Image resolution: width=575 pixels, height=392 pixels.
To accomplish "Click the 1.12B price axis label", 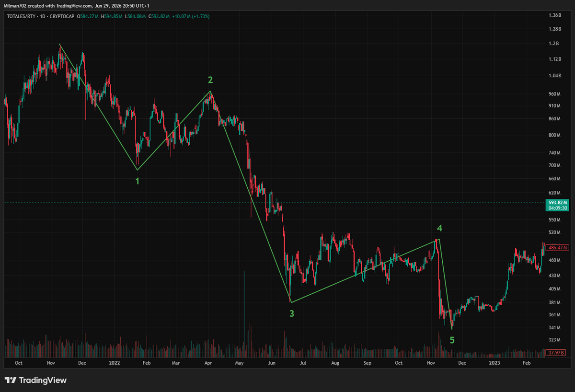I will (555, 59).
